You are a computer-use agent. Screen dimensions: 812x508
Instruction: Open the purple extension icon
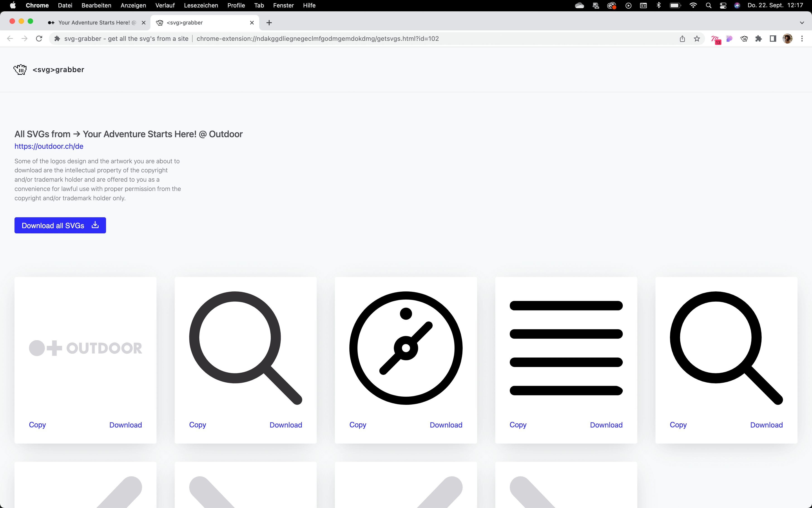coord(730,39)
